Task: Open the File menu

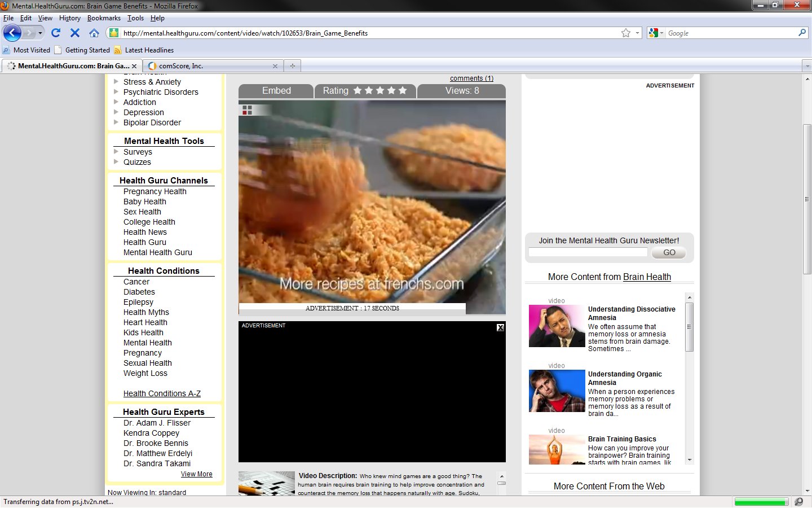Action: coord(8,18)
